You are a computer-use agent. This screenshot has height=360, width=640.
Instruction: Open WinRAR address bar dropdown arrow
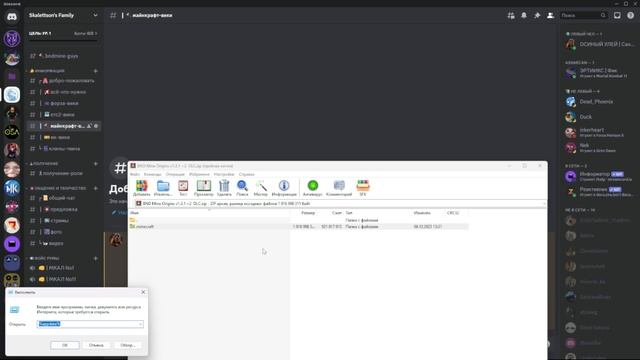[x=544, y=203]
